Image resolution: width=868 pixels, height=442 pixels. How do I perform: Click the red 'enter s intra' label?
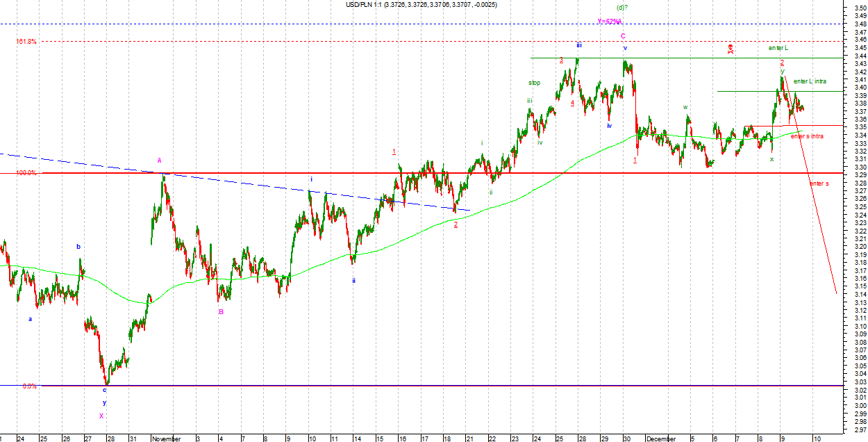pyautogui.click(x=807, y=136)
